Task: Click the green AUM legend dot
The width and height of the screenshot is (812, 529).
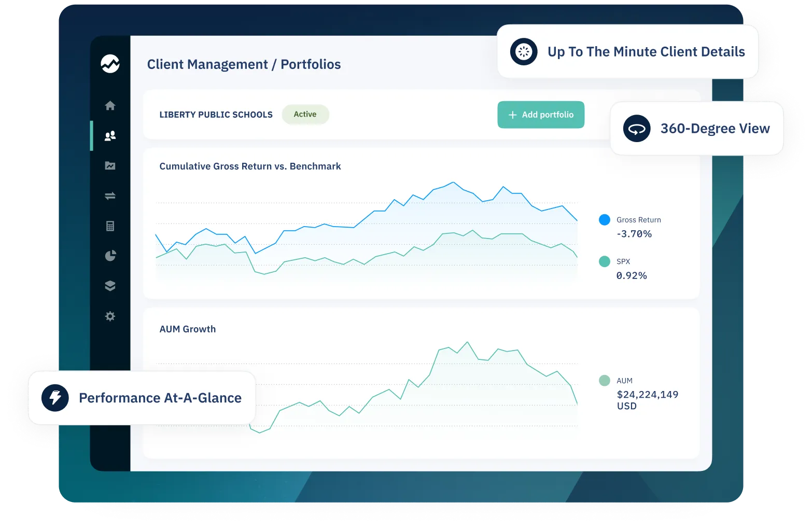Action: (605, 381)
